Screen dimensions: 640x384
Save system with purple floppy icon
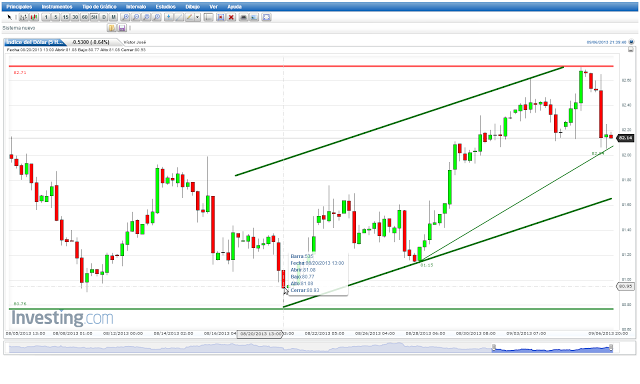[122, 28]
